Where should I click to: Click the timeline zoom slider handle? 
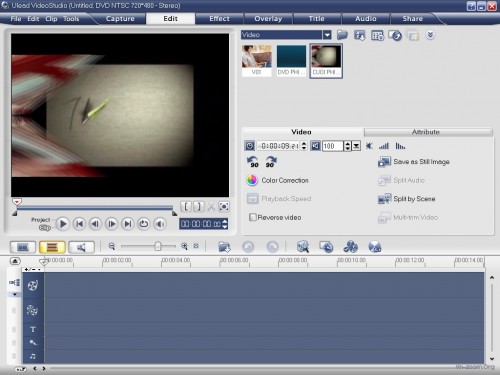[158, 246]
